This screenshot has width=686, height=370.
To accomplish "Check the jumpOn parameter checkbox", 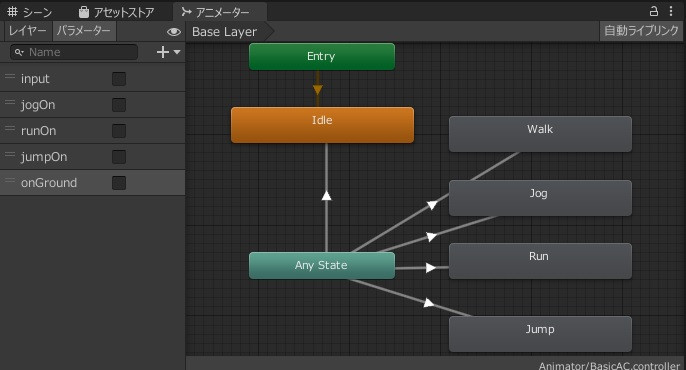I will 119,157.
